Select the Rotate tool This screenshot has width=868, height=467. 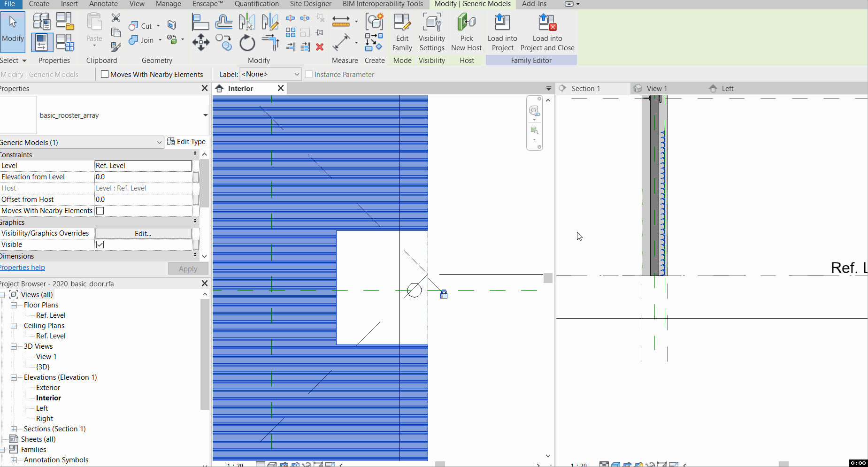click(247, 43)
